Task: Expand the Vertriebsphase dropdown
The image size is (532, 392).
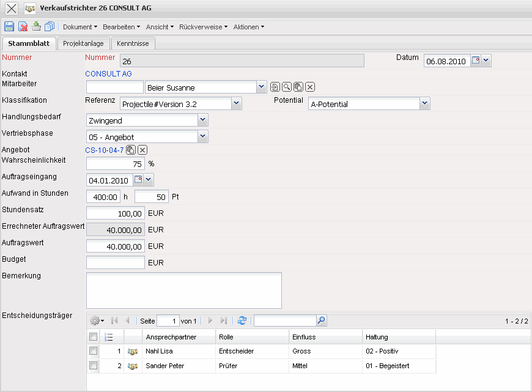Action: tap(203, 137)
